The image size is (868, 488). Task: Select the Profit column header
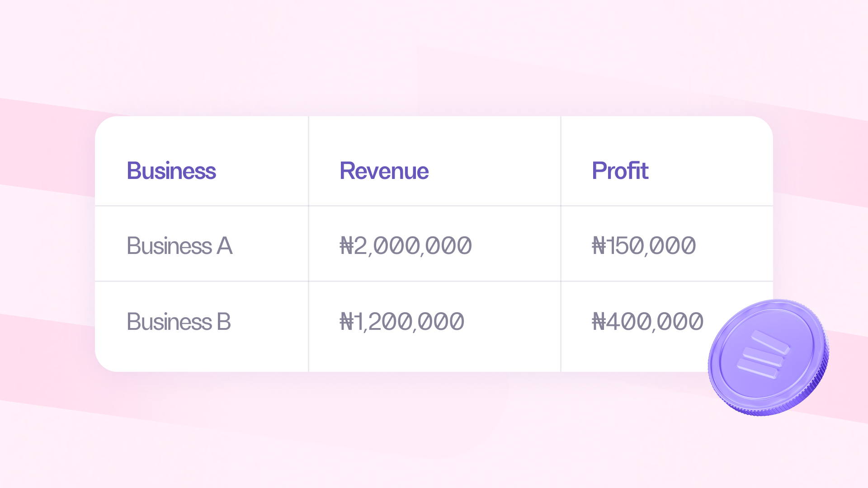pyautogui.click(x=620, y=171)
